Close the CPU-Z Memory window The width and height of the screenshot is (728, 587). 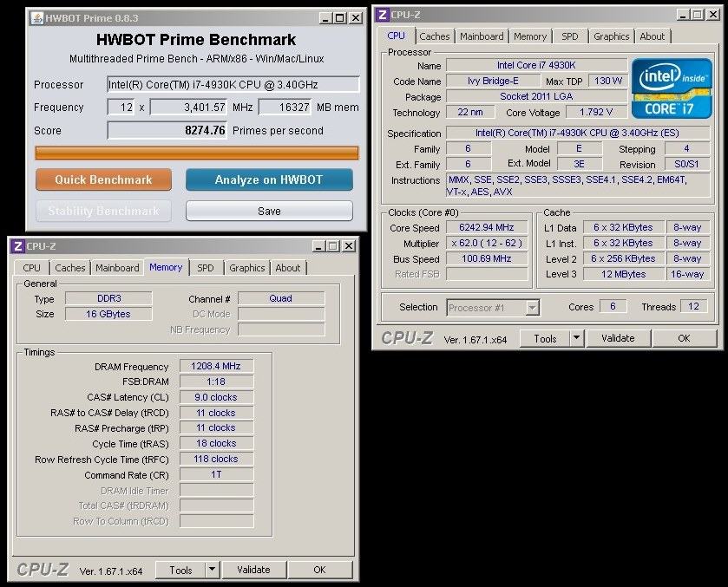349,246
